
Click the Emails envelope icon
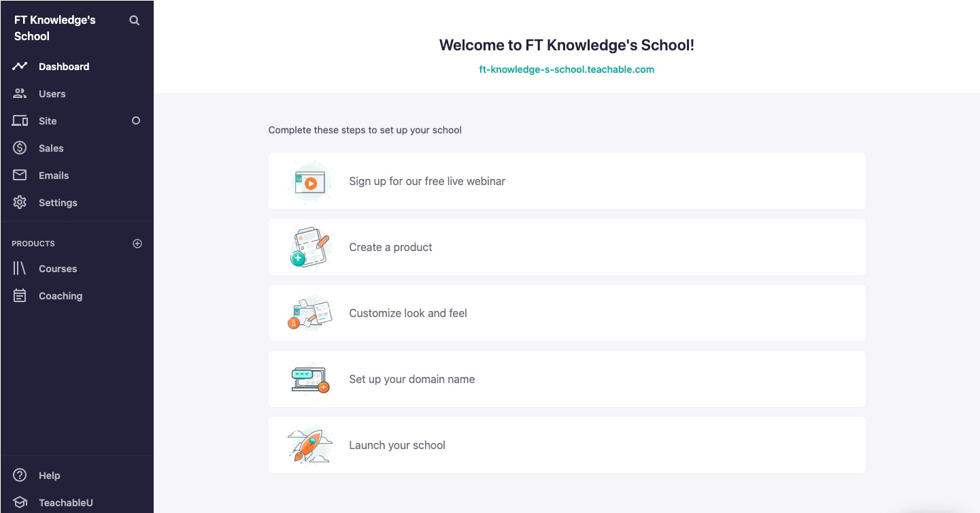coord(19,175)
